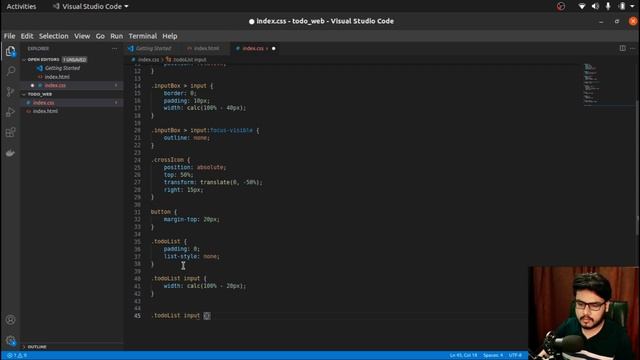
Task: Open the Docker view in activity bar
Action: [x=11, y=153]
